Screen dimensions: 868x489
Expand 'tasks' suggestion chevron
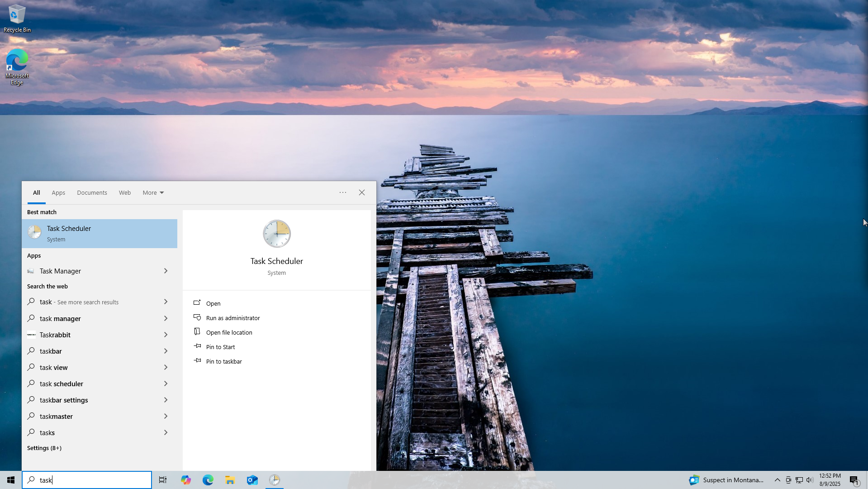click(166, 432)
